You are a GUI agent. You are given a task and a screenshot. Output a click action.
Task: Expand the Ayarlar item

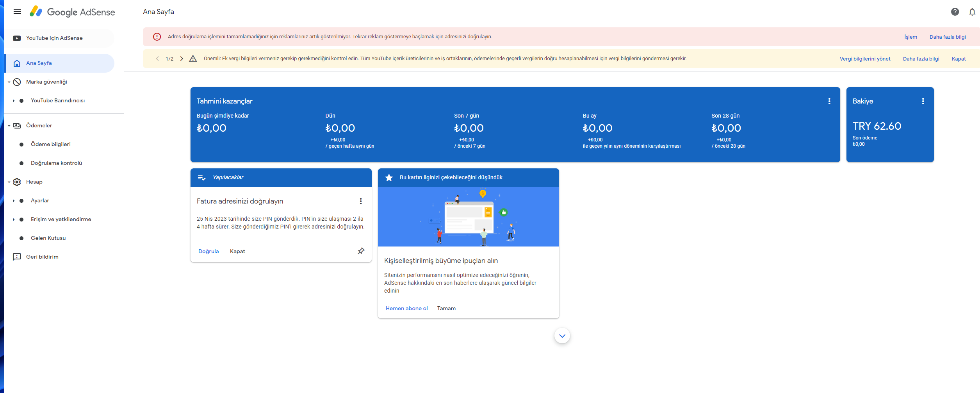(x=14, y=201)
